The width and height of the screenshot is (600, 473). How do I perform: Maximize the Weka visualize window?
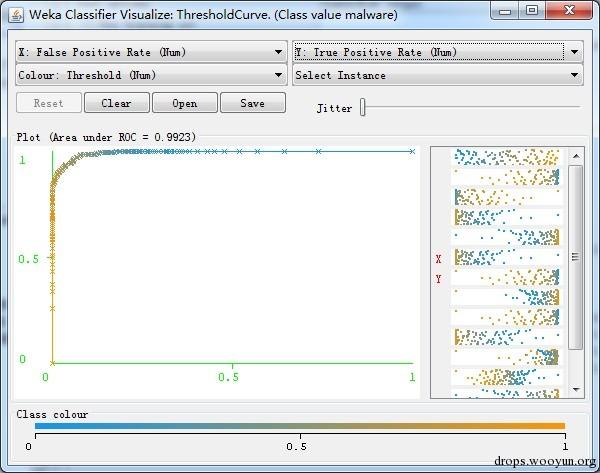click(532, 10)
